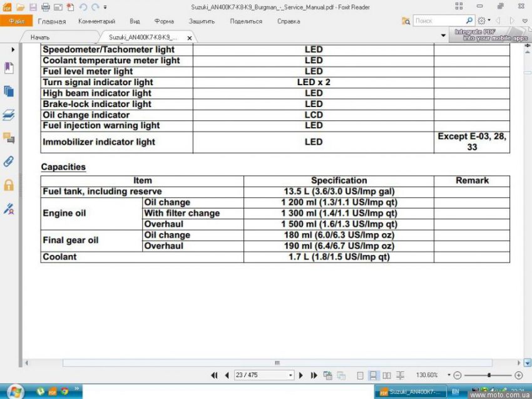Switch to the Начать document tab
Image resolution: width=532 pixels, height=399 pixels.
coord(40,38)
